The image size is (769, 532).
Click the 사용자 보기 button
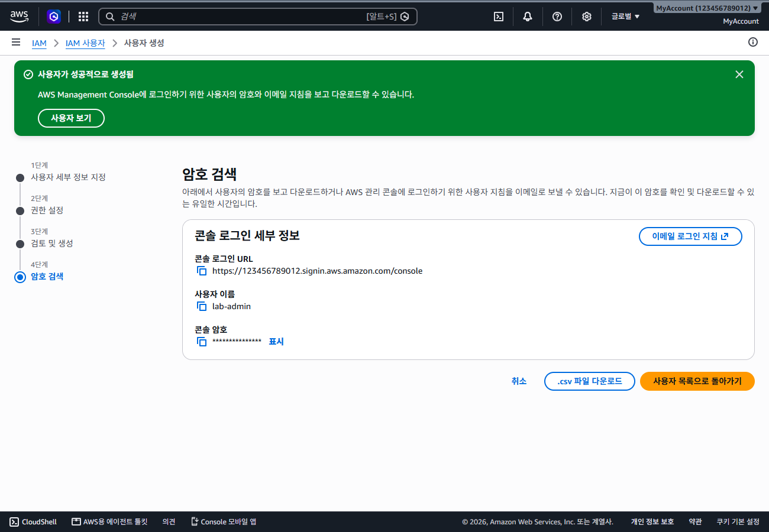point(71,118)
